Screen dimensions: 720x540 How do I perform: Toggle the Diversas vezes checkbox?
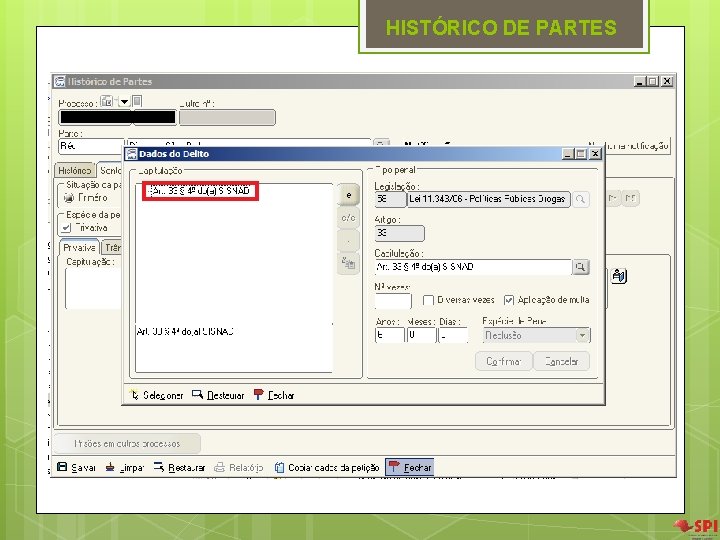[x=428, y=300]
